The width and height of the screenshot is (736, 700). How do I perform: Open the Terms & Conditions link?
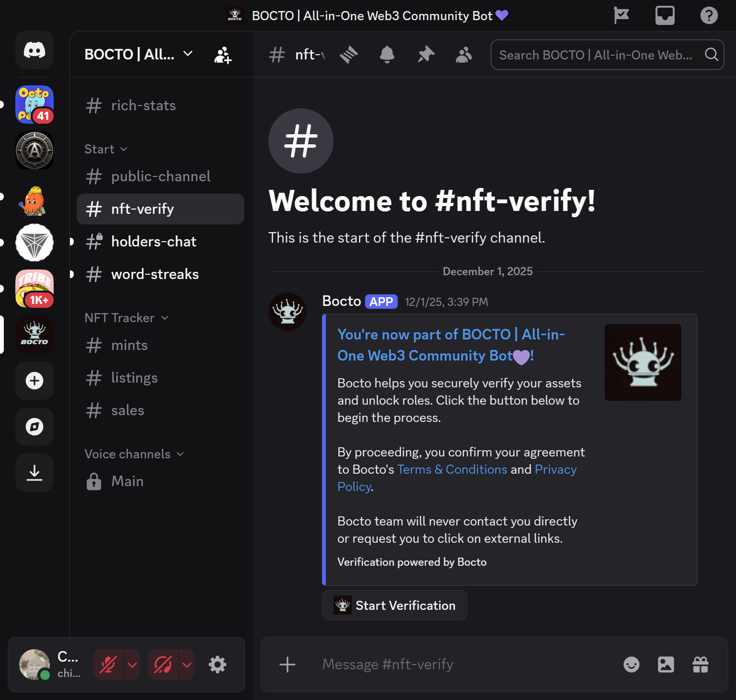click(452, 469)
